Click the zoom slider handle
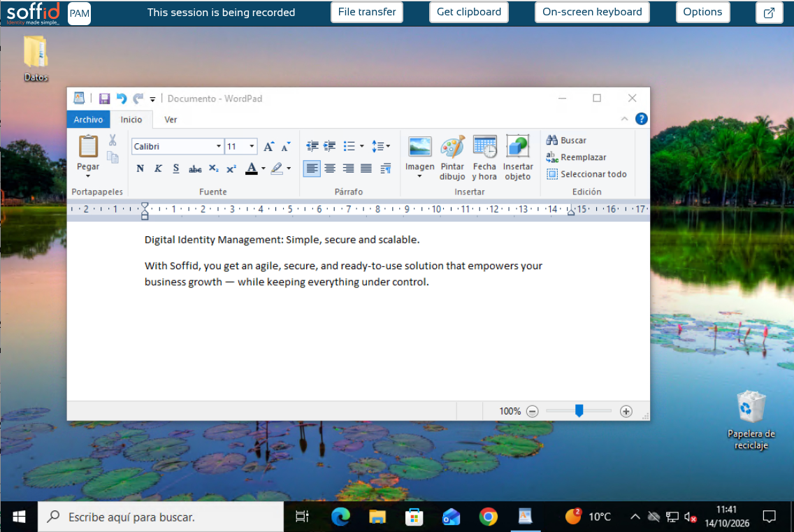 pos(579,411)
